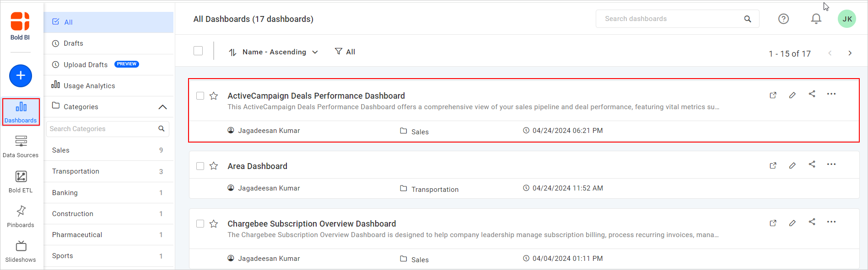Go to the previous page of dashboards
The height and width of the screenshot is (270, 868).
[830, 53]
